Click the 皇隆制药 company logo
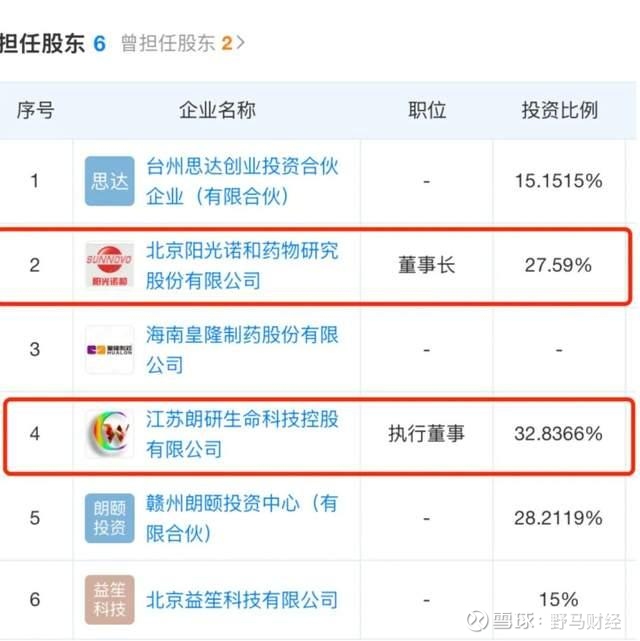The width and height of the screenshot is (640, 641). [109, 350]
